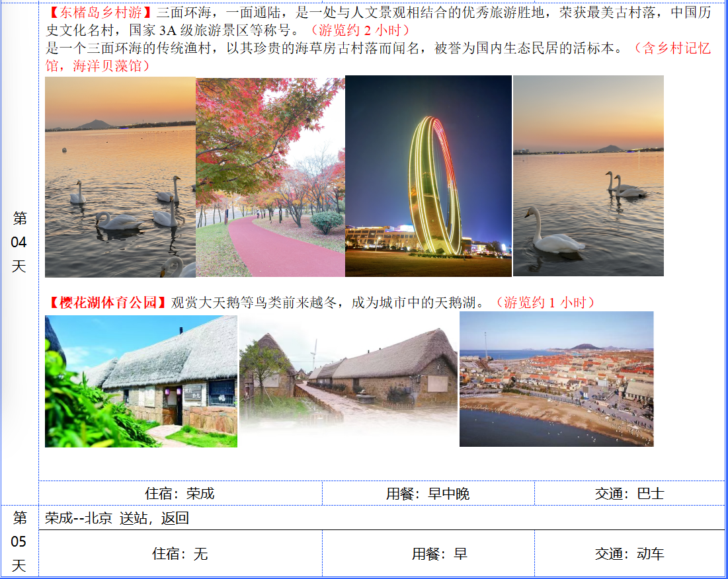This screenshot has height=579, width=728.
Task: Click the 住宿：无 cell
Action: [x=180, y=554]
